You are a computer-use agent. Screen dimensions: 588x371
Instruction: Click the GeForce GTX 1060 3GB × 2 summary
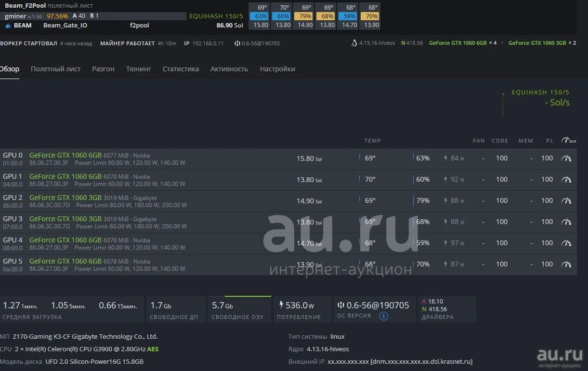[x=542, y=43]
